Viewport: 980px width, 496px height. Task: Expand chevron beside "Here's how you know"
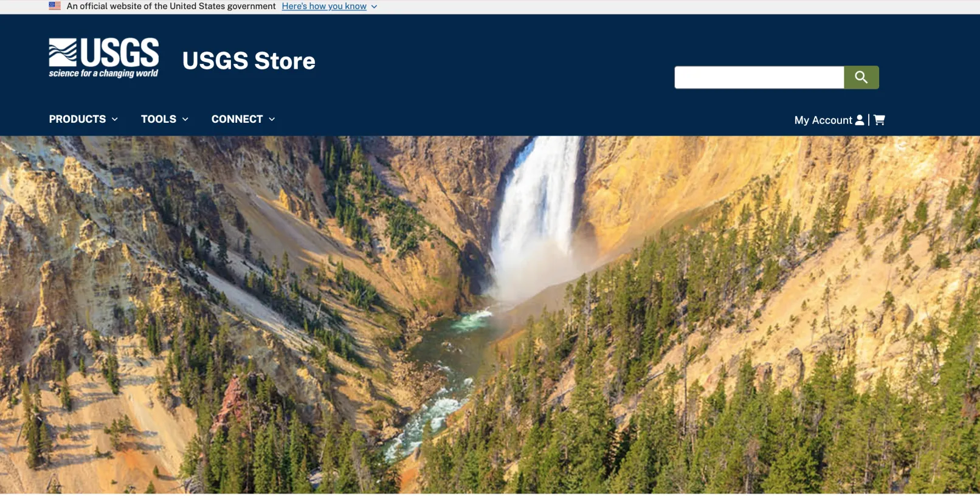click(x=374, y=7)
